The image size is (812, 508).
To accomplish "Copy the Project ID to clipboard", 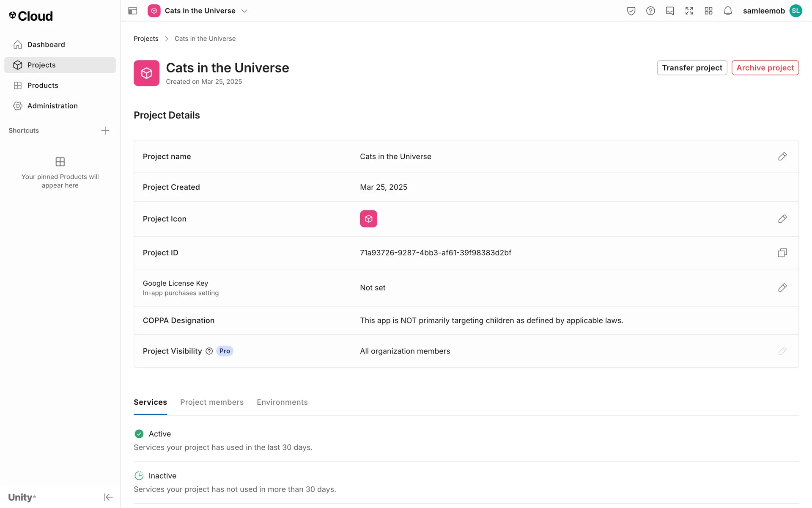I will 782,253.
